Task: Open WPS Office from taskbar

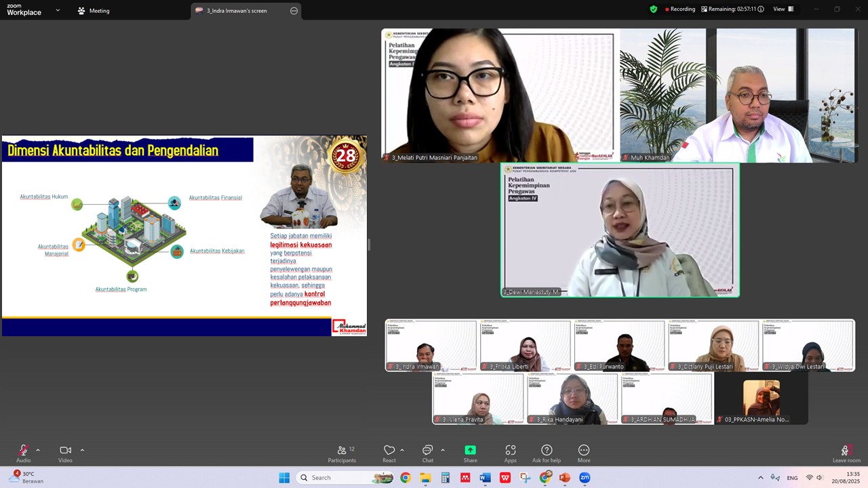Action: [505, 478]
